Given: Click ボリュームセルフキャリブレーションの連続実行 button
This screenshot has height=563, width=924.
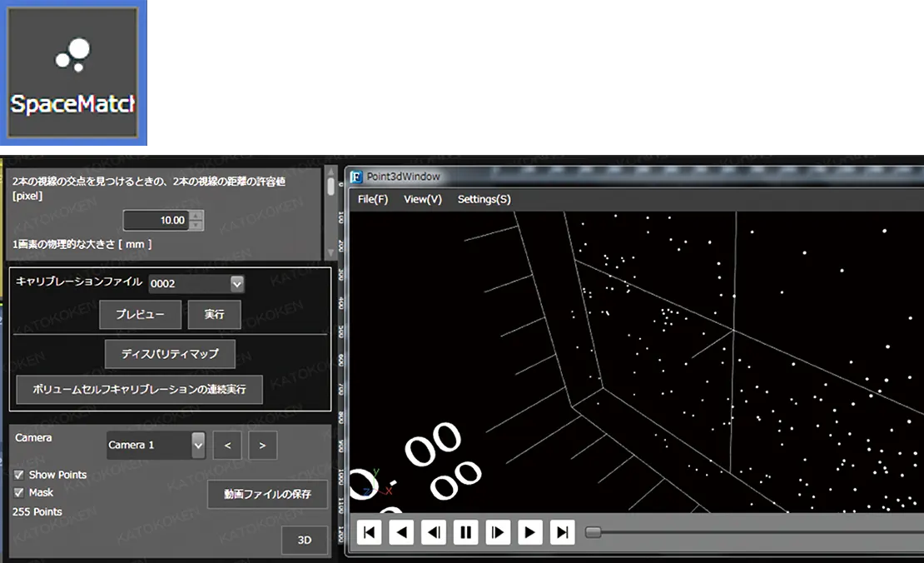Looking at the screenshot, I should tap(140, 389).
